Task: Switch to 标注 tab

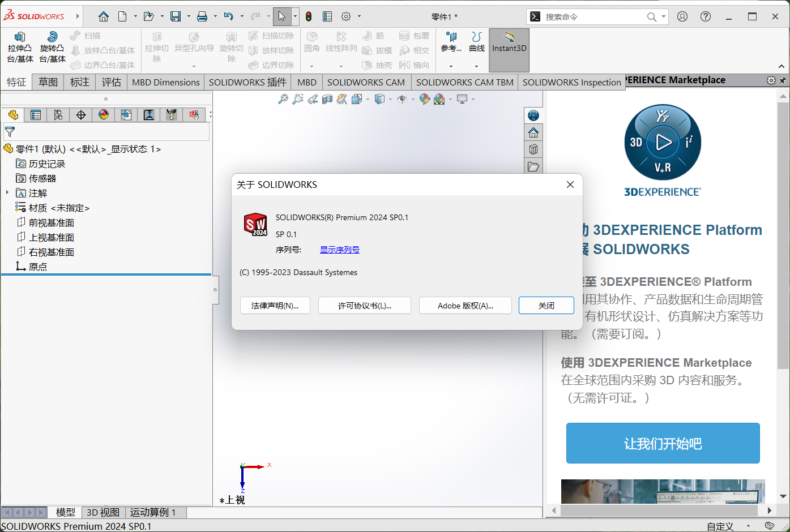Action: (x=80, y=82)
